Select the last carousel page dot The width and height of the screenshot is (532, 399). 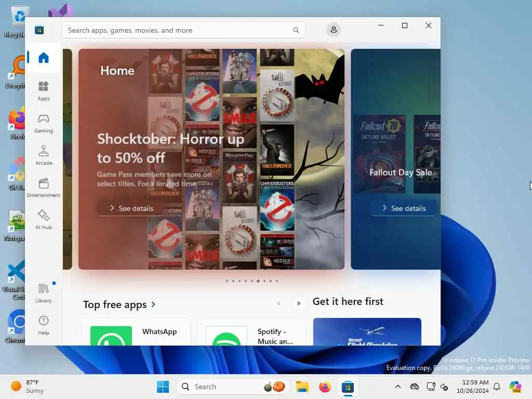click(277, 281)
